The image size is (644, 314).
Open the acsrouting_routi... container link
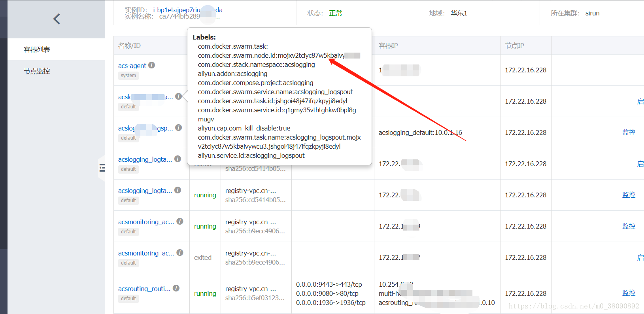point(144,289)
